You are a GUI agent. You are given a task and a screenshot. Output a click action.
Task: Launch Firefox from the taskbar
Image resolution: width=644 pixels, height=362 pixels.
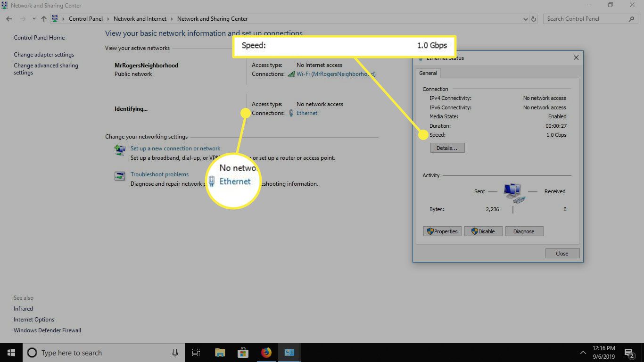click(266, 353)
